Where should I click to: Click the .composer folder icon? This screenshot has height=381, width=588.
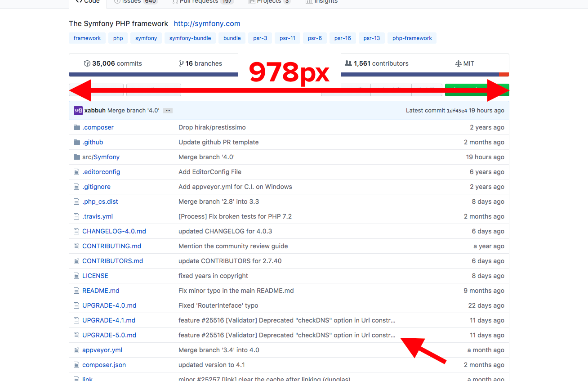[x=77, y=127]
